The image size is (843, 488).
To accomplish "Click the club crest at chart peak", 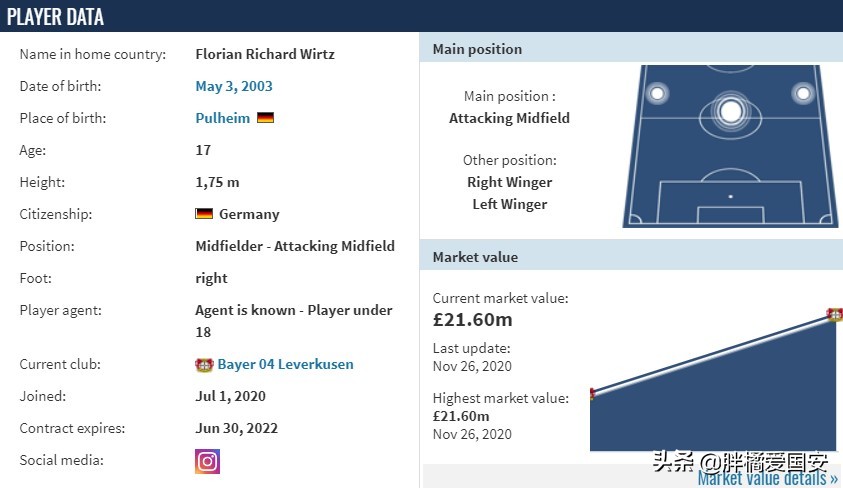I will pos(835,314).
